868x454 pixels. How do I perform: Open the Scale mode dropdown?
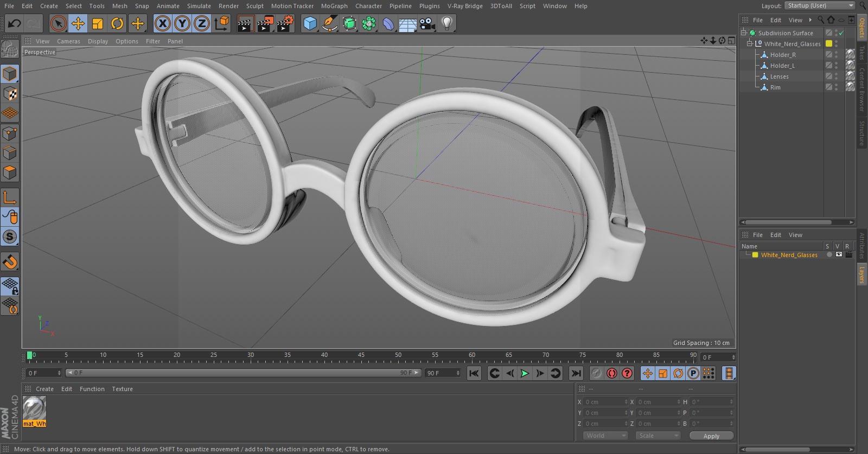pos(658,436)
